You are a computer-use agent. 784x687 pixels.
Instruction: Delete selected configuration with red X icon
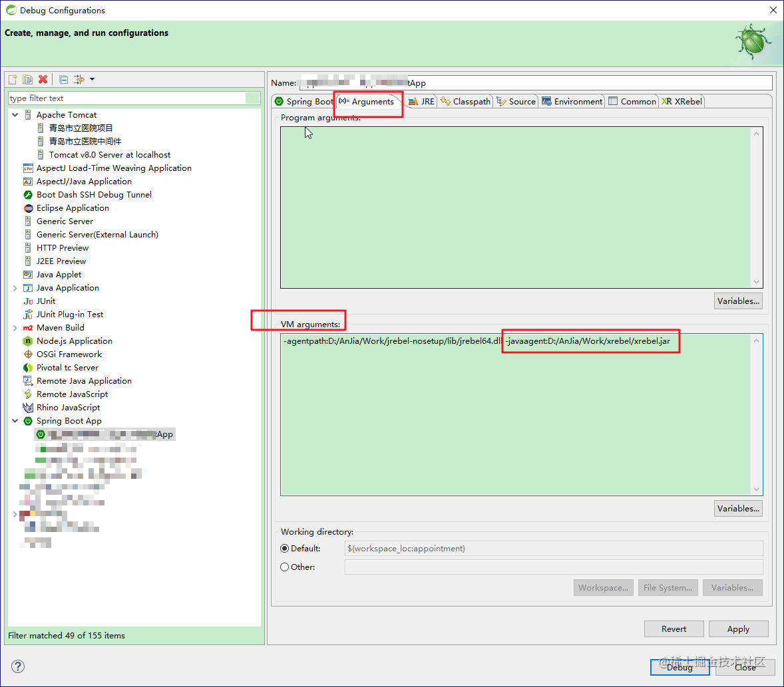pos(43,79)
